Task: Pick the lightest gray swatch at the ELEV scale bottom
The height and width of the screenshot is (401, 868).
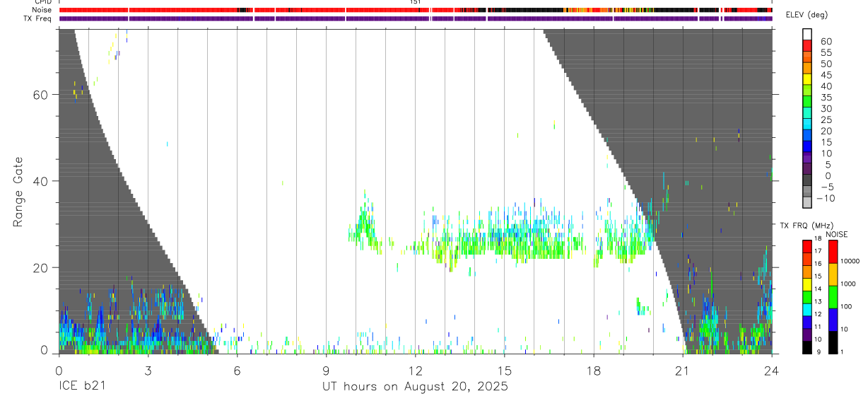Action: pos(807,202)
